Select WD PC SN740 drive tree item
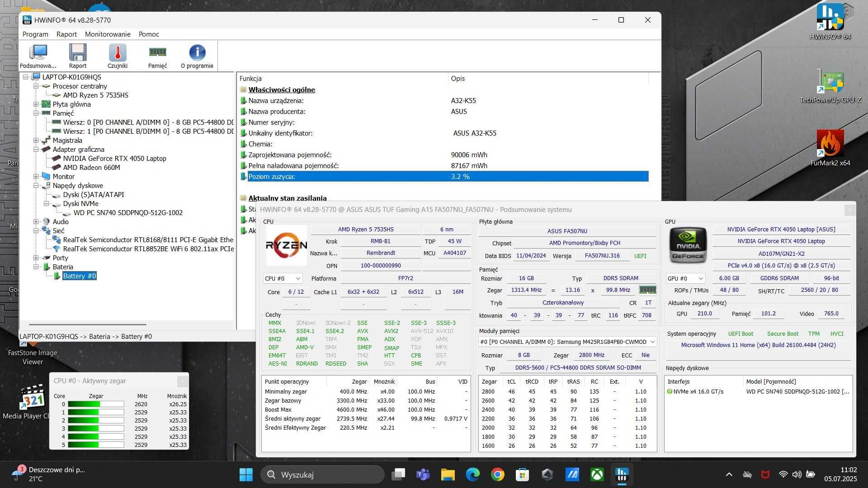 pos(128,213)
